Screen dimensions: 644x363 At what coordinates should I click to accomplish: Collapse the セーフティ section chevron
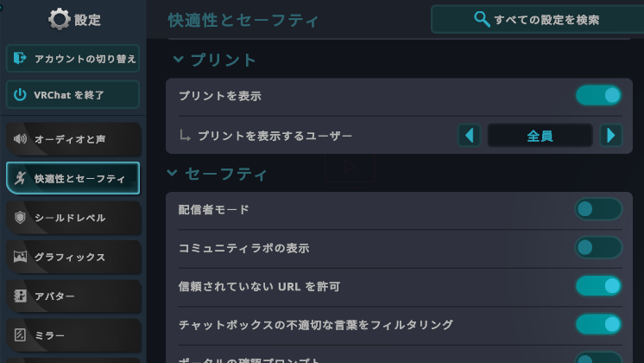172,173
